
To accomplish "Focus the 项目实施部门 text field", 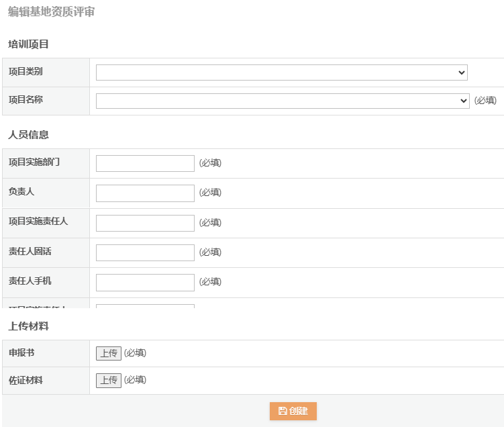I will click(x=145, y=163).
